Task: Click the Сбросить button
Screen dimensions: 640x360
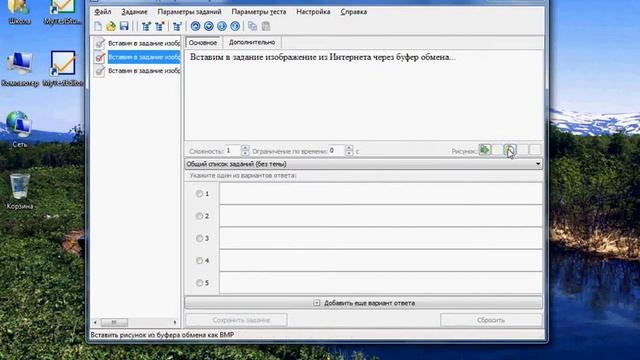Action: tap(491, 320)
